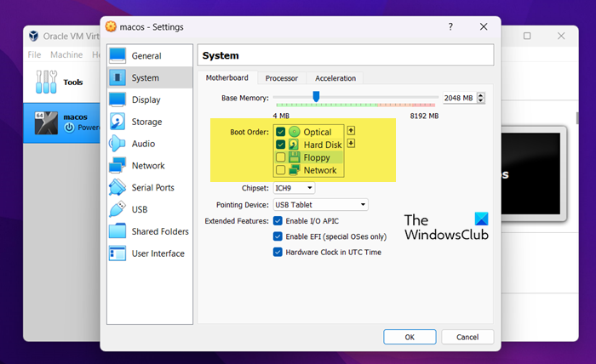Click the Base Memory slider handle
596x364 pixels.
[316, 96]
